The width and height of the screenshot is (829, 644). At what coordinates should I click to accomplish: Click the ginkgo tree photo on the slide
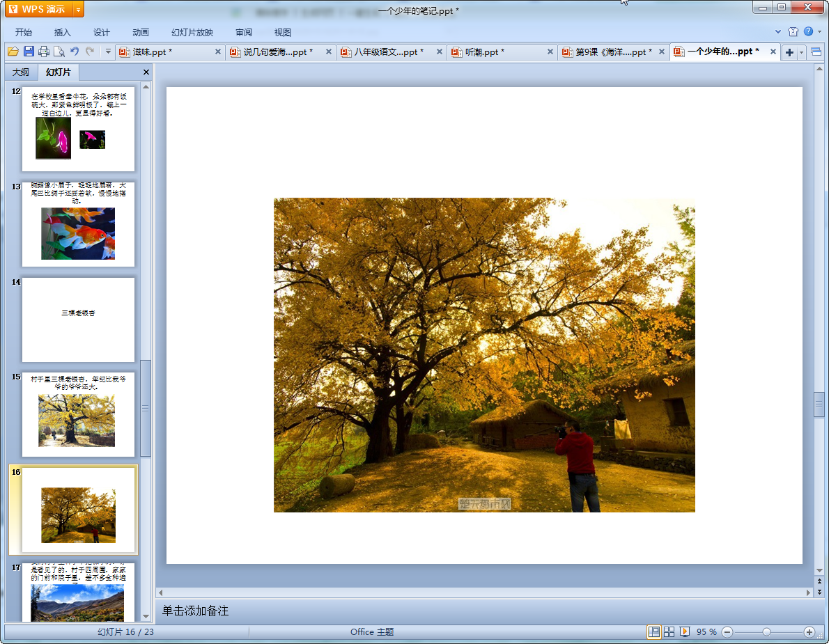click(484, 355)
